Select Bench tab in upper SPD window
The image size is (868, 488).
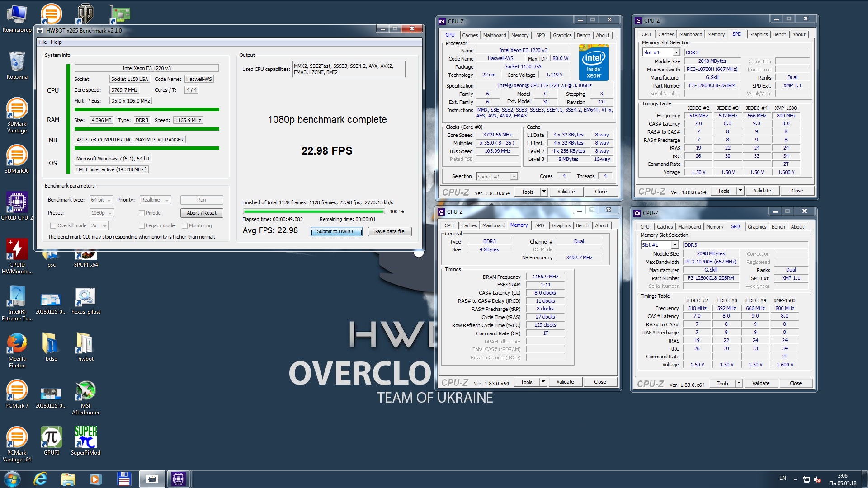tap(779, 34)
